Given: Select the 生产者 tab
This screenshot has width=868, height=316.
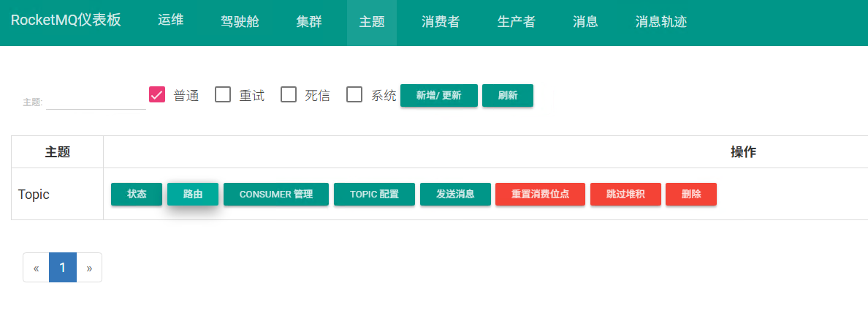Looking at the screenshot, I should 516,22.
